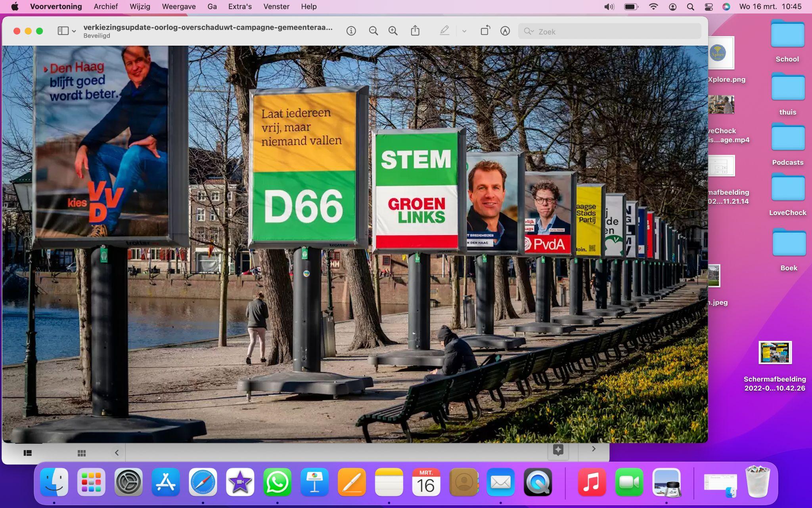The image size is (812, 508).
Task: Show the Markup toolbar
Action: (505, 31)
